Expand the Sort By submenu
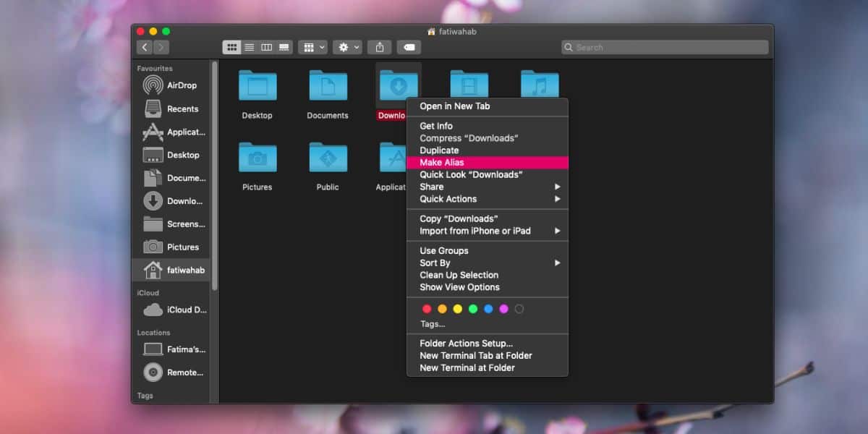The width and height of the screenshot is (868, 434). click(x=488, y=263)
